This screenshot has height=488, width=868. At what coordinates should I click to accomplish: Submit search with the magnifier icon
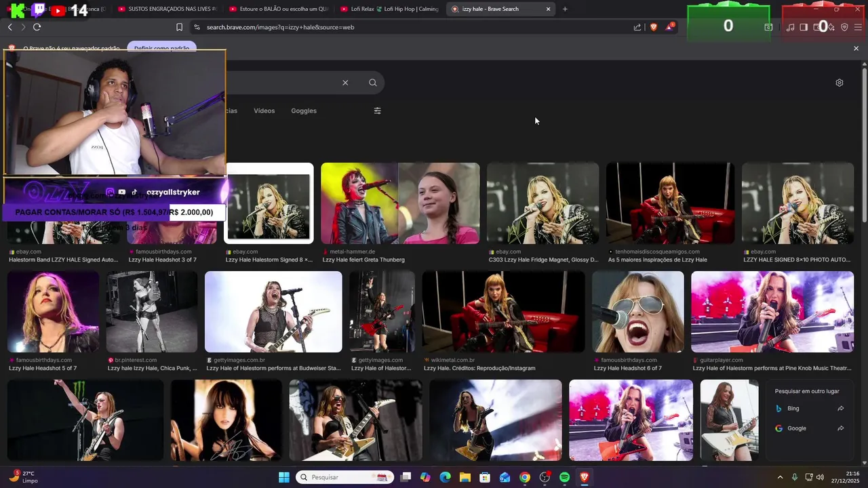[x=373, y=83]
